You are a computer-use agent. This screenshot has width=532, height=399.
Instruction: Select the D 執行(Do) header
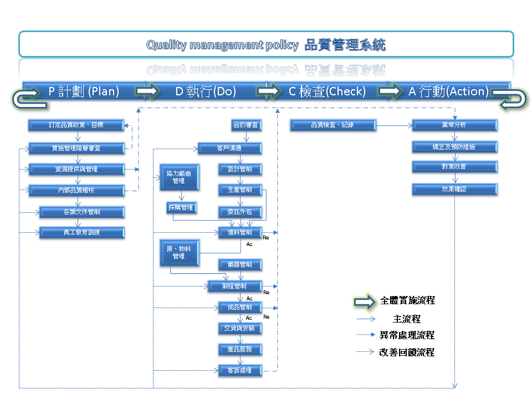(206, 91)
